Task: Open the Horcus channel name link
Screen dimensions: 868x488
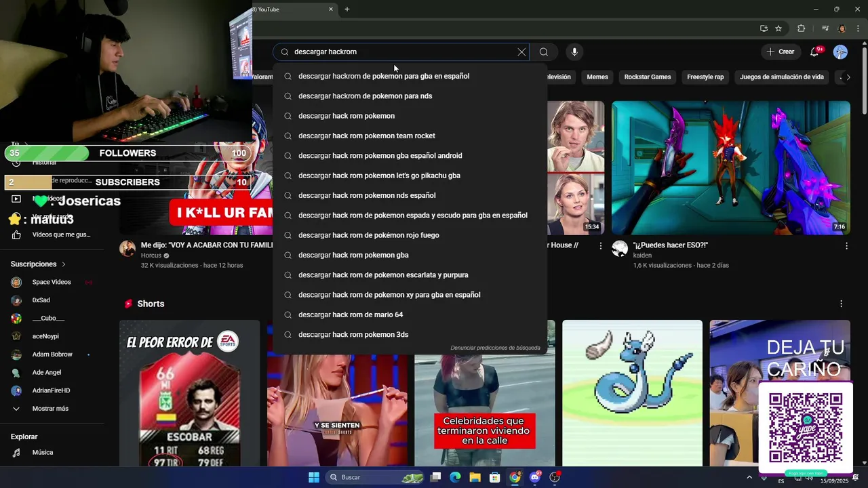Action: pyautogui.click(x=151, y=256)
